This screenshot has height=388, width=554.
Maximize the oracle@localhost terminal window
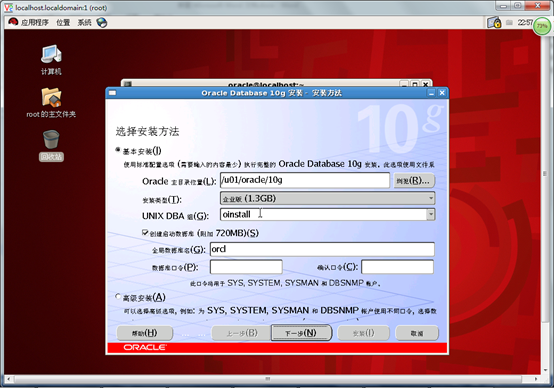415,84
